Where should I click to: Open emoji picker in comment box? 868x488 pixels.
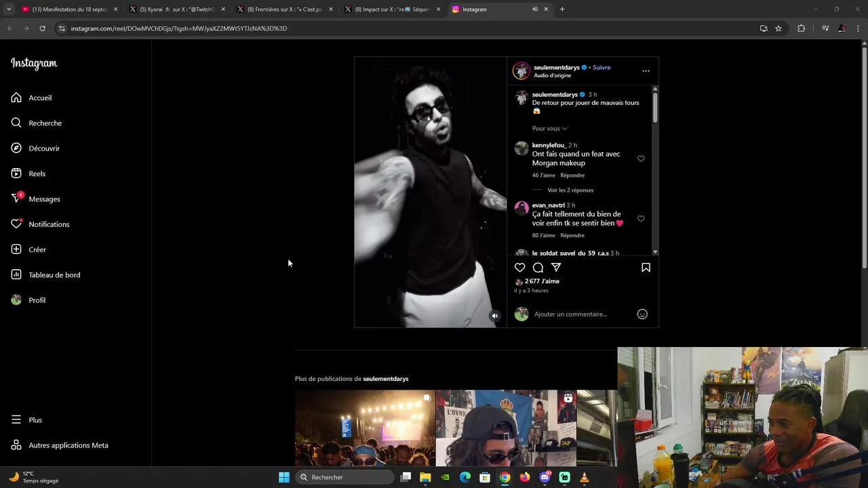[642, 314]
